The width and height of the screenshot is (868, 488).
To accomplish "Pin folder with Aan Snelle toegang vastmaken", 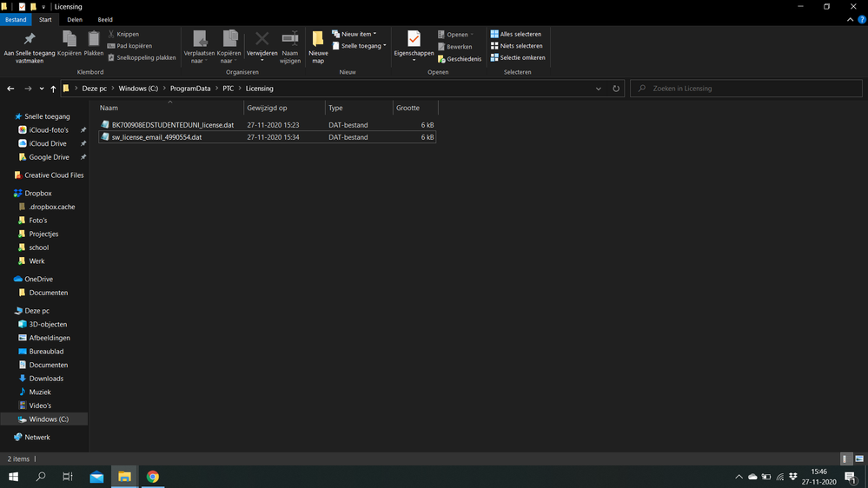I will 30,40.
